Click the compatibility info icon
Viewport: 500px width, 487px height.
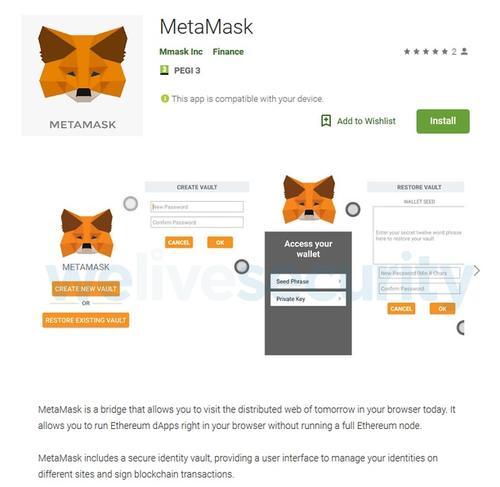(x=165, y=99)
